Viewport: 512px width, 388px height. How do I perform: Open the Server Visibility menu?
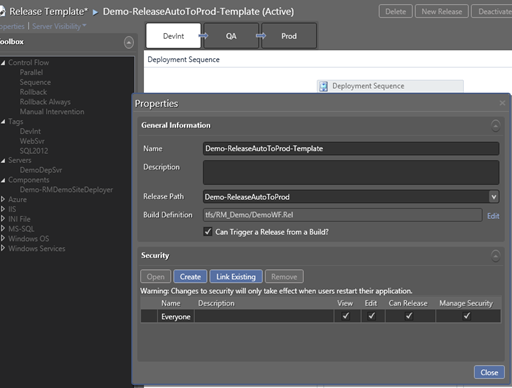[x=59, y=26]
